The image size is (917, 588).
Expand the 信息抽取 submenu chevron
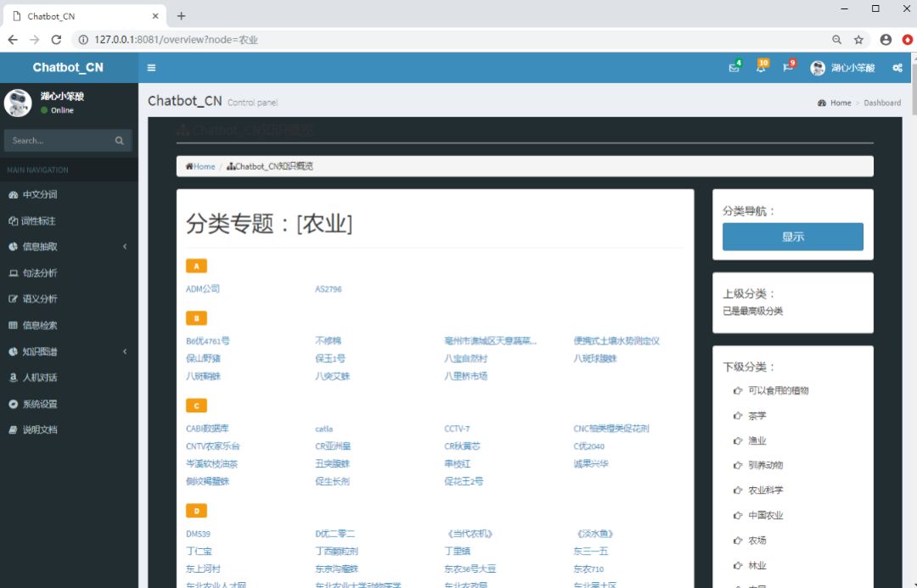125,247
